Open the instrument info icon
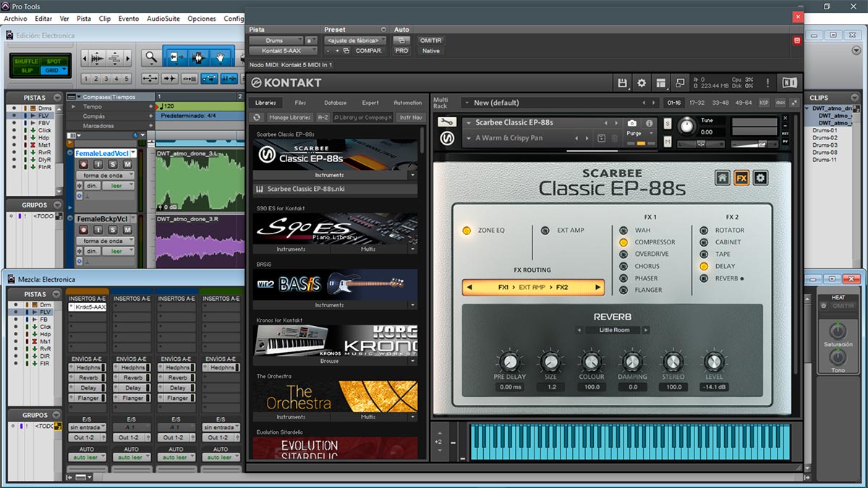The height and width of the screenshot is (488, 868). (650, 124)
